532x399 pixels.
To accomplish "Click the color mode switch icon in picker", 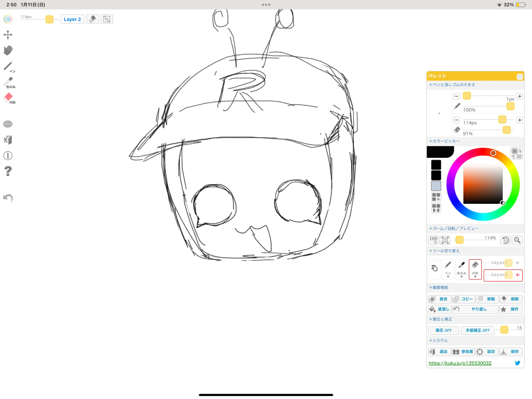I will 517,153.
